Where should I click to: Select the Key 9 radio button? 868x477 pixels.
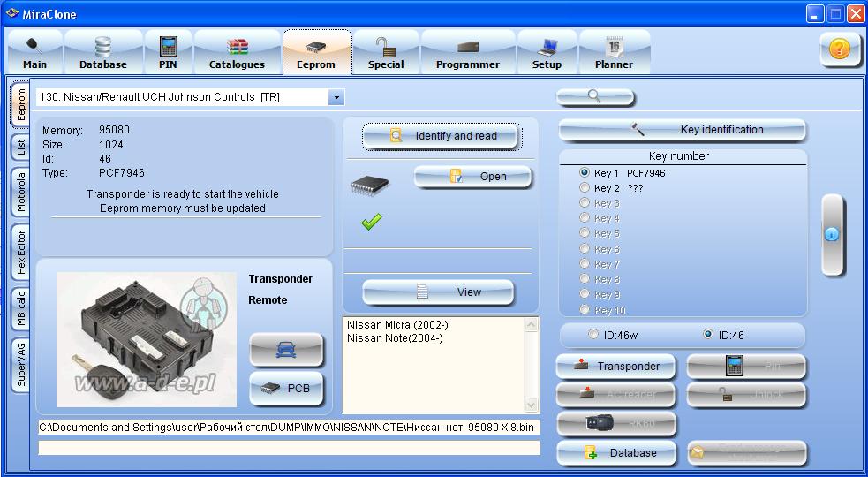pos(584,293)
